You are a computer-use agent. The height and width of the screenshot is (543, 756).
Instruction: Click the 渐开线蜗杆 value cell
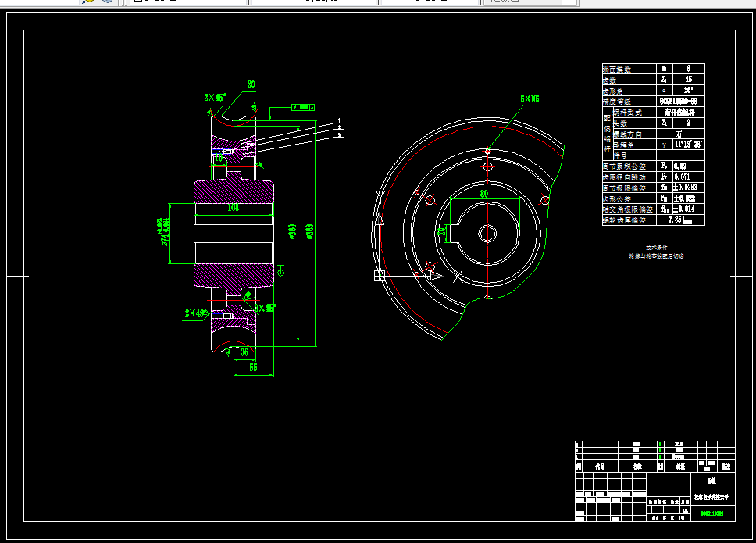[x=679, y=113]
